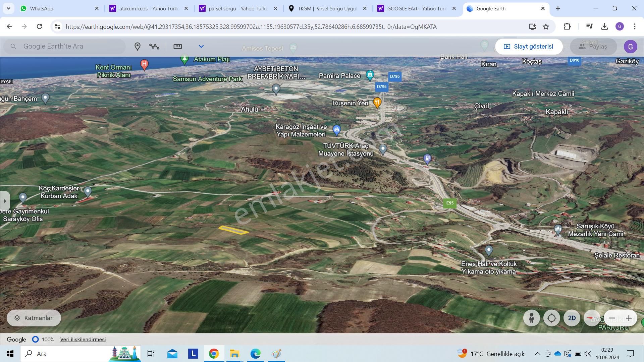
Task: Open the toolbar dropdown chevron
Action: (x=201, y=47)
